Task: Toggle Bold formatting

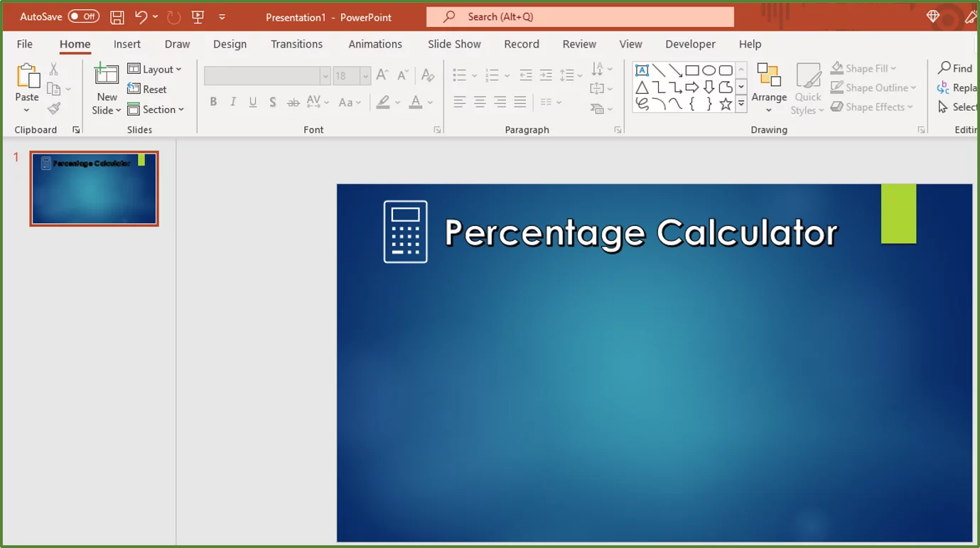Action: [x=213, y=102]
